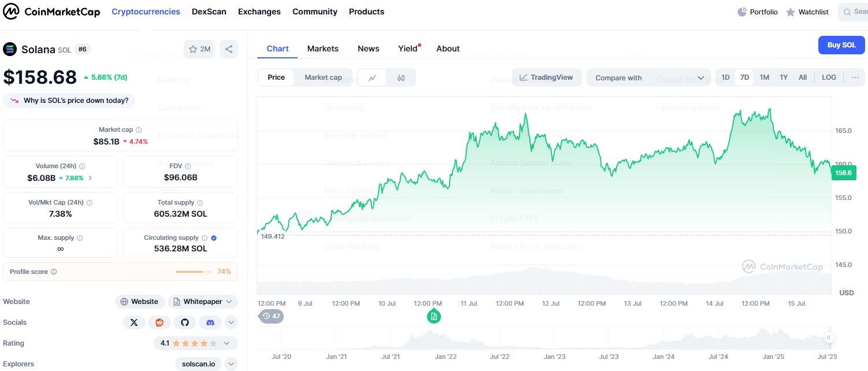Viewport: 868px width, 371px height.
Task: Open Products menu
Action: (x=366, y=12)
